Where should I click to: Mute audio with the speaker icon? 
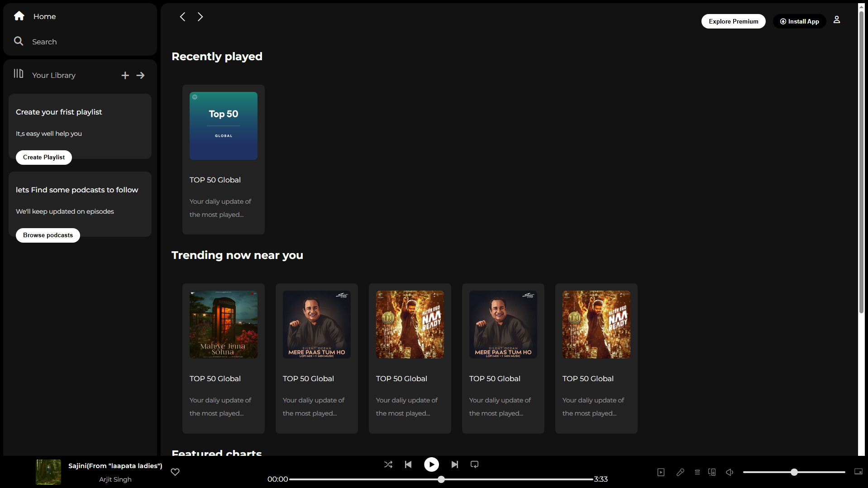[730, 472]
